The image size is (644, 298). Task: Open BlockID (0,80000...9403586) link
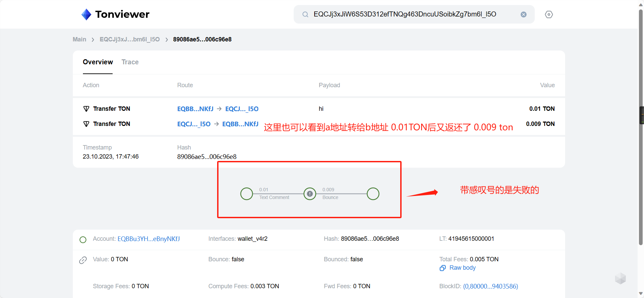coord(490,286)
